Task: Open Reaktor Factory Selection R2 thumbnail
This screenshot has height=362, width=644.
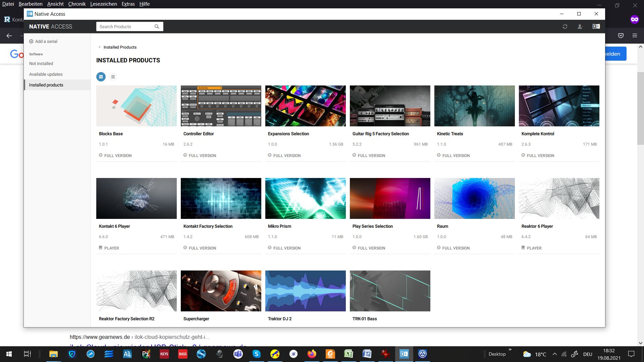Action: click(137, 291)
